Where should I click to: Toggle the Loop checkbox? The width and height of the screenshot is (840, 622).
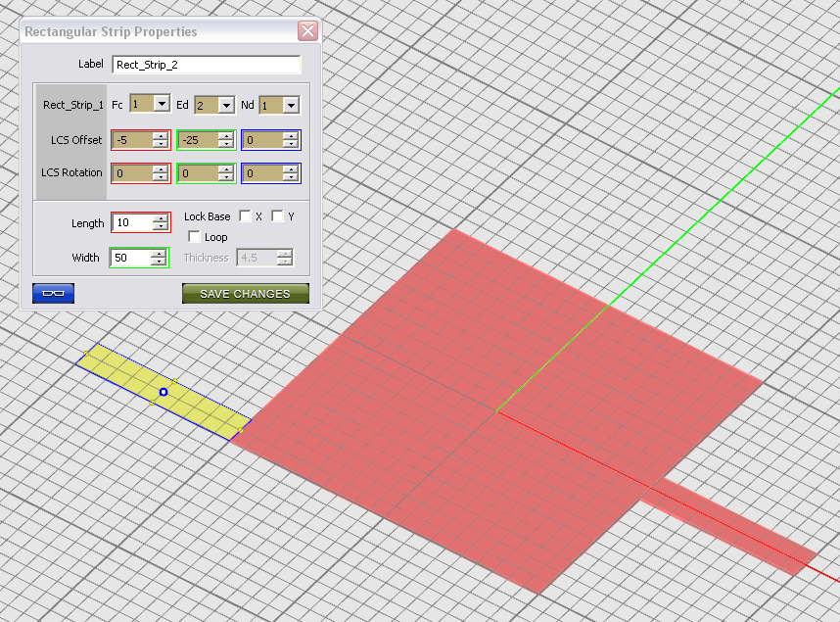tap(194, 237)
